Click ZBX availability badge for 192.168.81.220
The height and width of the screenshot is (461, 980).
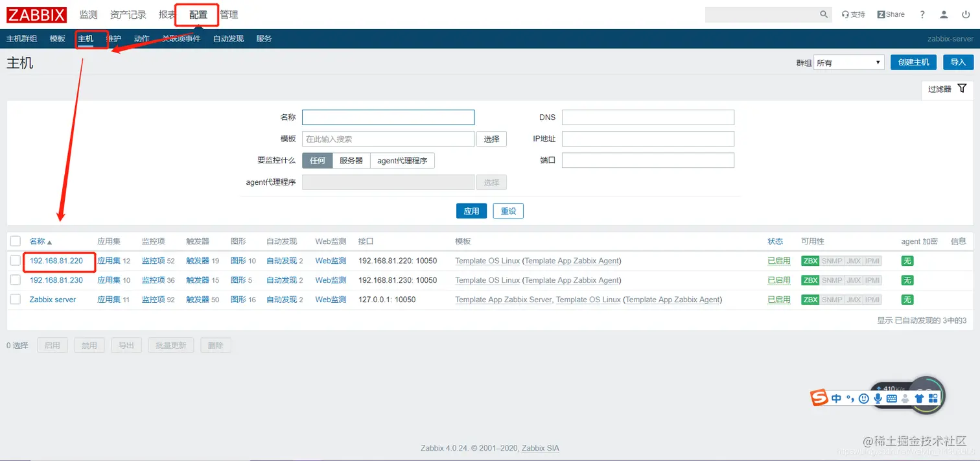tap(810, 261)
